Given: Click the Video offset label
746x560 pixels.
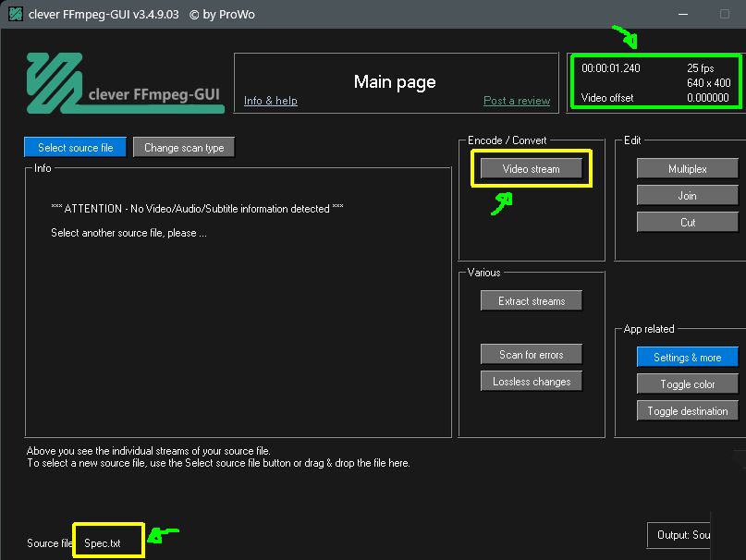Looking at the screenshot, I should (607, 98).
